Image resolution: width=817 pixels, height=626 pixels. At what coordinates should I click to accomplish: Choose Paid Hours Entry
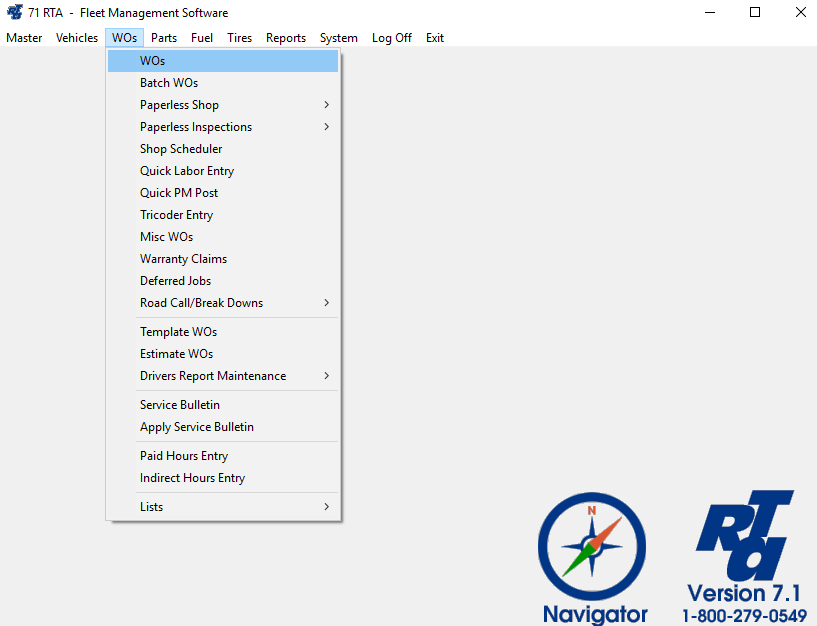[x=184, y=456]
